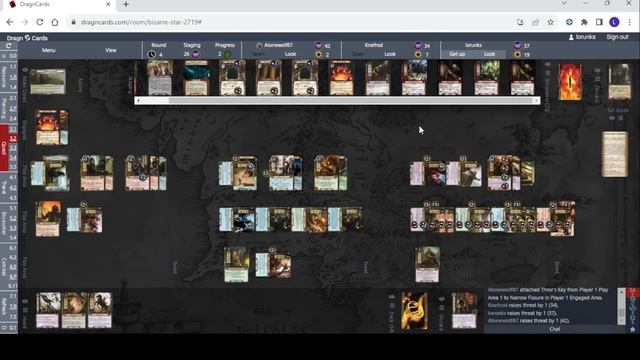Click the main quest card thumbnail

tap(47, 82)
